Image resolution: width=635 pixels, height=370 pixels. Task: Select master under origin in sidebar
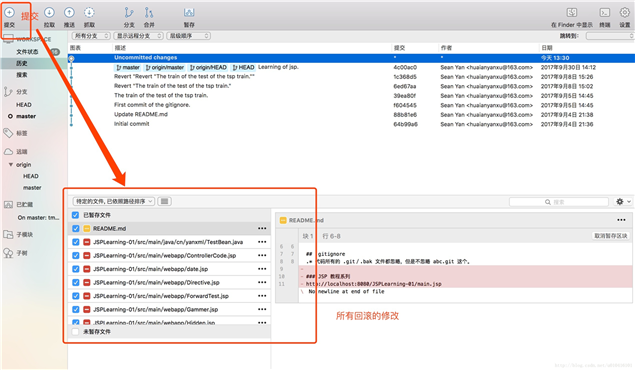click(x=32, y=188)
